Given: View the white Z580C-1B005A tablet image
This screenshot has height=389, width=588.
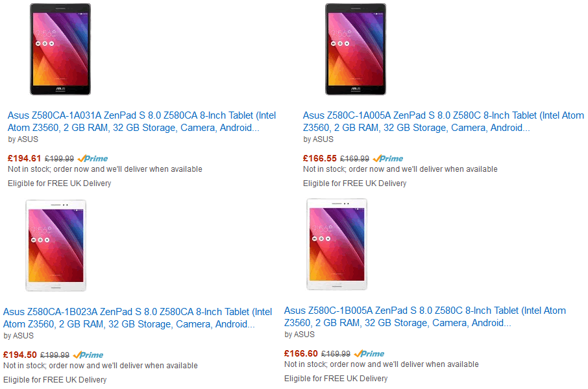Looking at the screenshot, I should [x=337, y=244].
